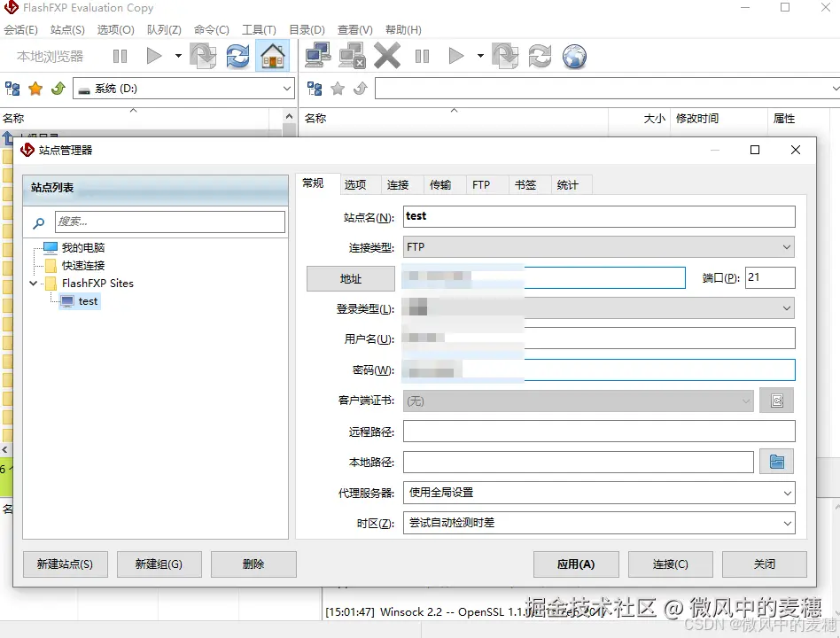The image size is (840, 638).
Task: Open 连接类型 FTP dropdown
Action: pos(599,247)
